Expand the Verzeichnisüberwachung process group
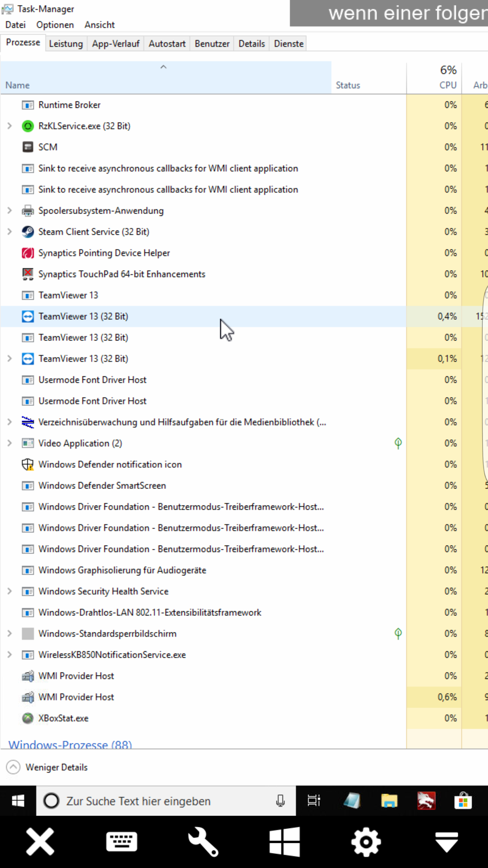 9,422
